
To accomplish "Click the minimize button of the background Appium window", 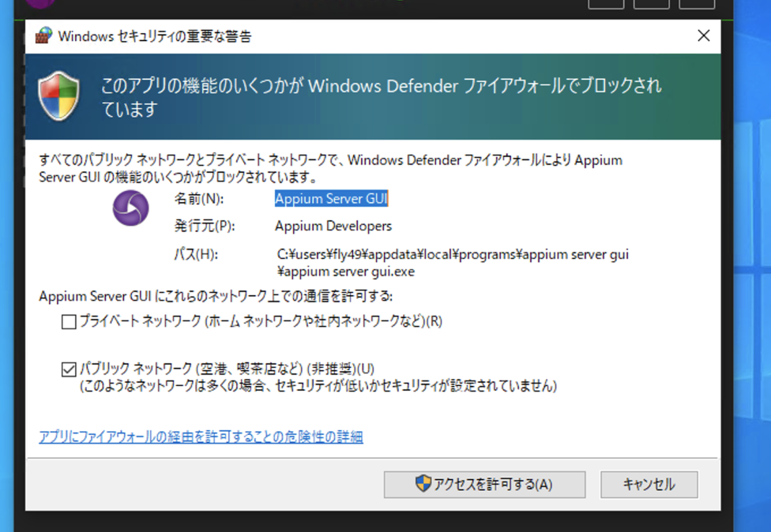I will 606,3.
